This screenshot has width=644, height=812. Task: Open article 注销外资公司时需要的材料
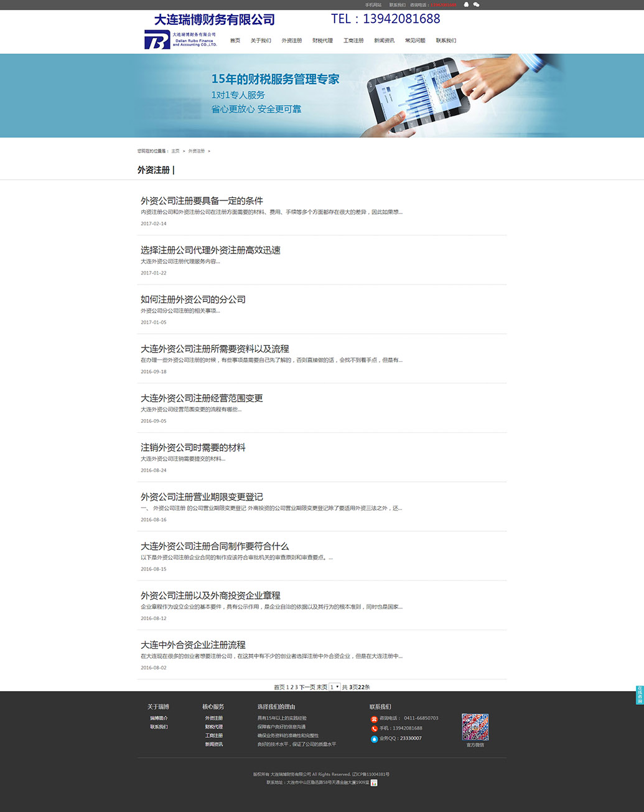[x=193, y=448]
